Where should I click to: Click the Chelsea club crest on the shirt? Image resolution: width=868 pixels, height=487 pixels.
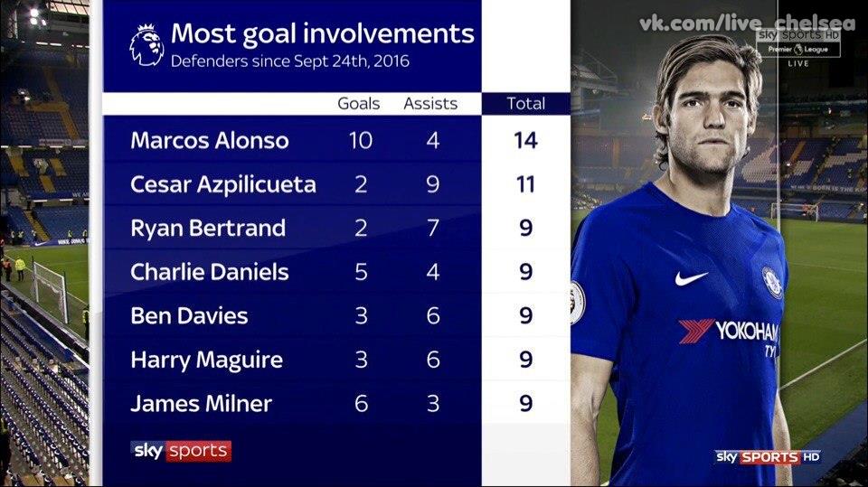771,282
